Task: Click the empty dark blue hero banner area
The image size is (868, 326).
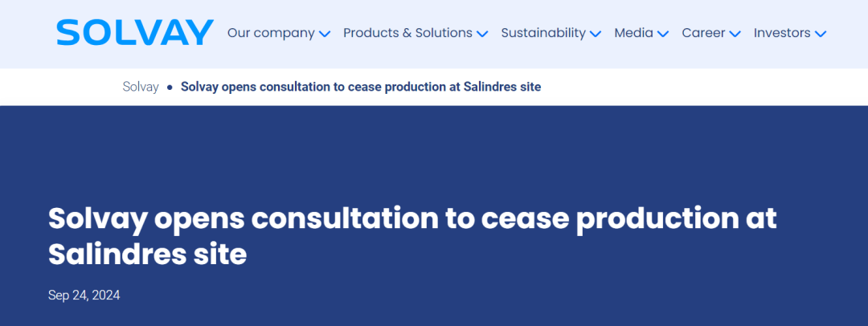Action: click(434, 155)
